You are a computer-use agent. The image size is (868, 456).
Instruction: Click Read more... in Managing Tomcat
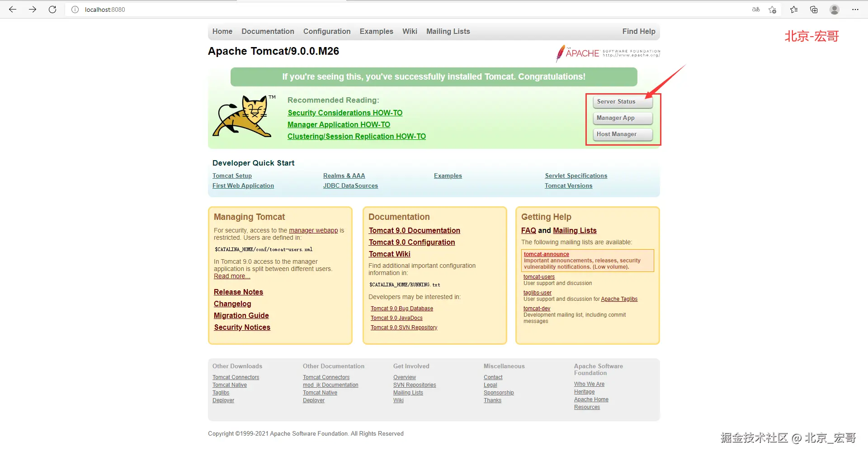[x=232, y=276]
